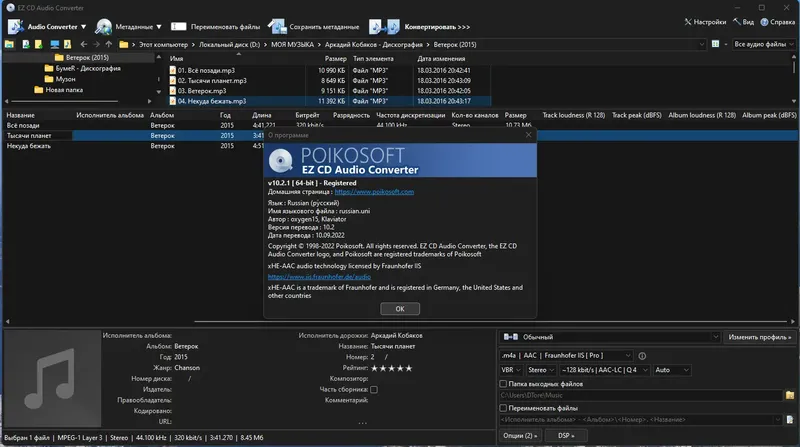Enable the Папка выходных файлов checkbox
This screenshot has width=800, height=447.
(x=504, y=383)
